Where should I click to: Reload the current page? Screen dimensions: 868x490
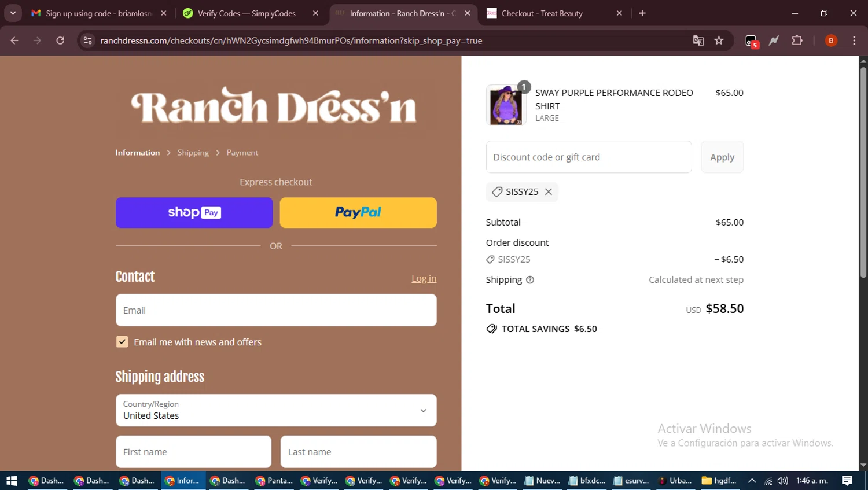(x=60, y=40)
